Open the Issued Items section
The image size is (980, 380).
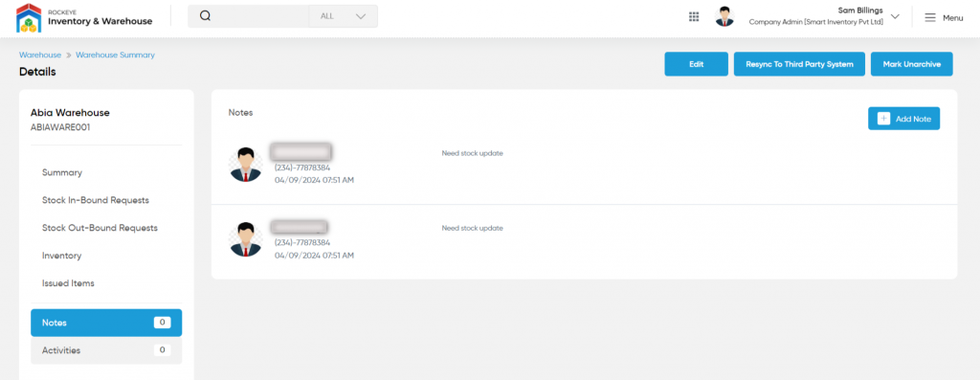(68, 283)
